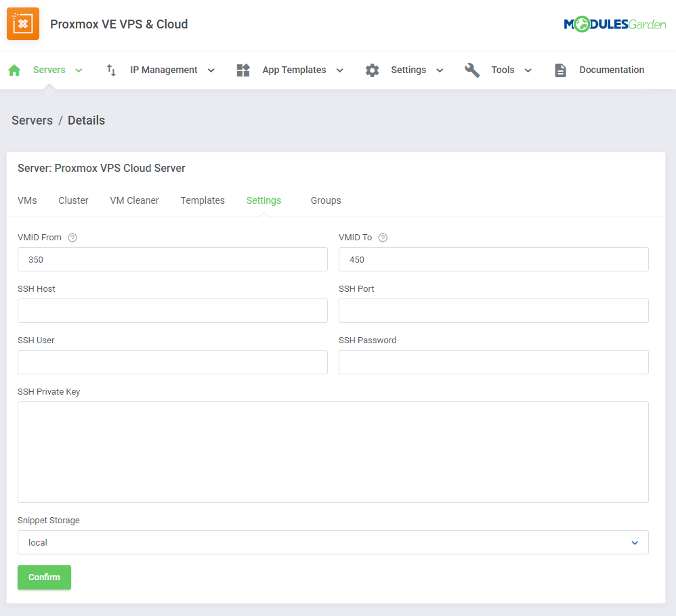Click the Documentation page icon
The height and width of the screenshot is (616, 676).
[x=560, y=70]
